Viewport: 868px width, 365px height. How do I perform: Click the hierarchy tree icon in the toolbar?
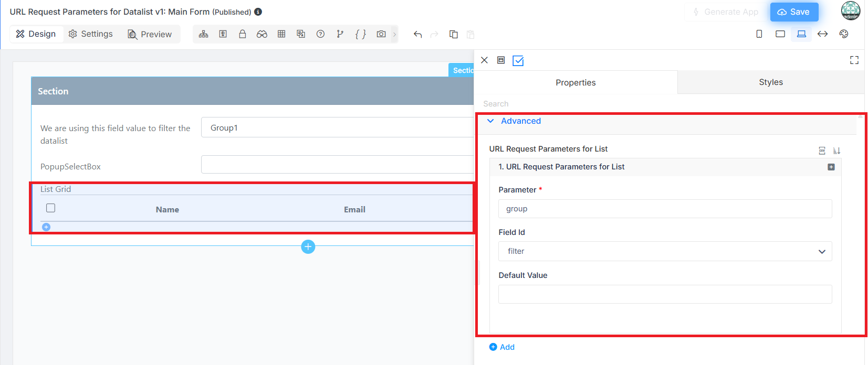click(204, 34)
